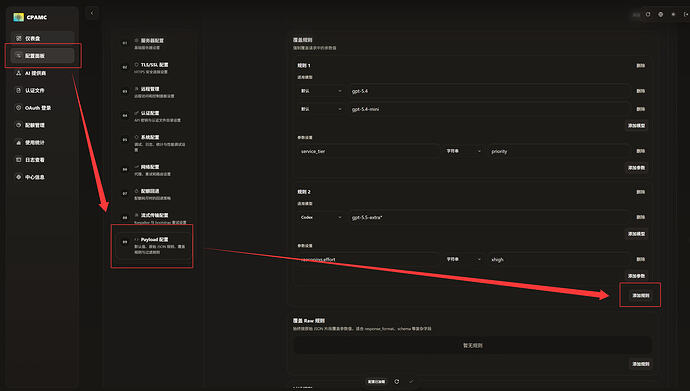Click the 覆盖规则 section heading

pos(302,40)
